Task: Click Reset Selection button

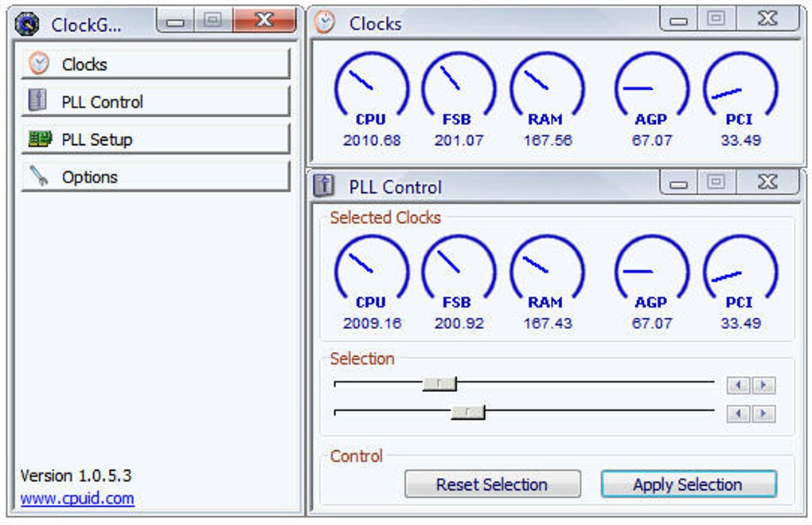Action: [493, 484]
